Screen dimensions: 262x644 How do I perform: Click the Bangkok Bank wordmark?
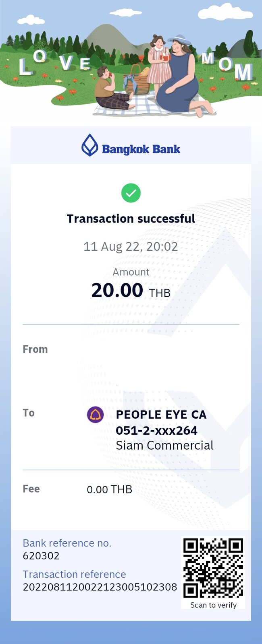tap(141, 149)
